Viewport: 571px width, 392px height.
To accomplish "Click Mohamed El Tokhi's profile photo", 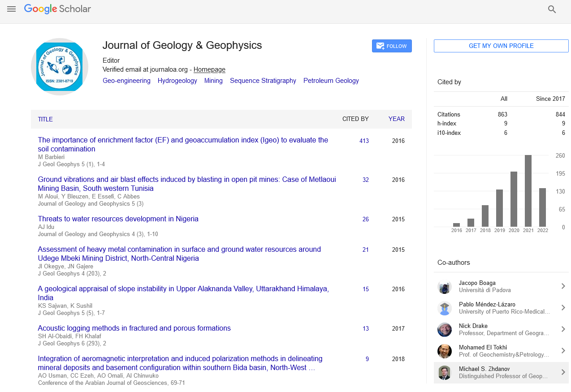I will 445,351.
